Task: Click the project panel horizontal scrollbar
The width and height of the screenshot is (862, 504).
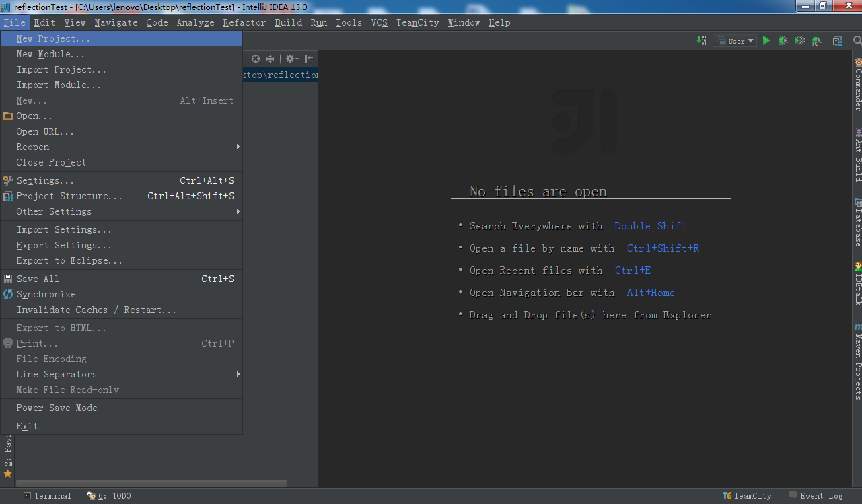Action: coord(151,483)
